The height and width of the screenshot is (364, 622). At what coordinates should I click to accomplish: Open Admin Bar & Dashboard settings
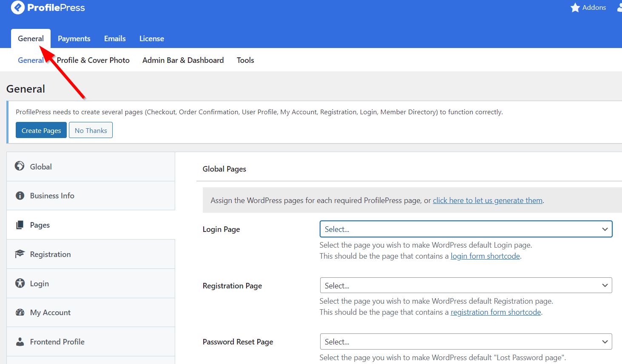click(183, 60)
